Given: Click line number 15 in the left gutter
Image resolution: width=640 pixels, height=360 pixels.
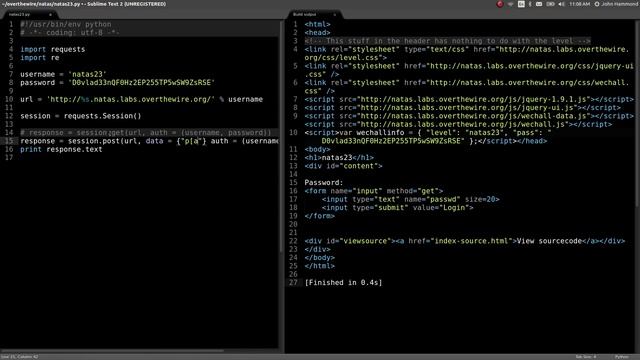Looking at the screenshot, I should (9, 141).
